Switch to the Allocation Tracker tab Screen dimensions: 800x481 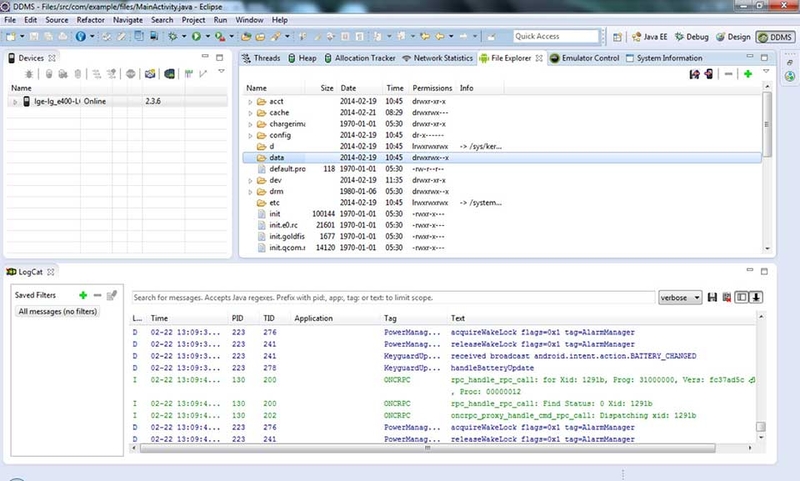tap(360, 58)
